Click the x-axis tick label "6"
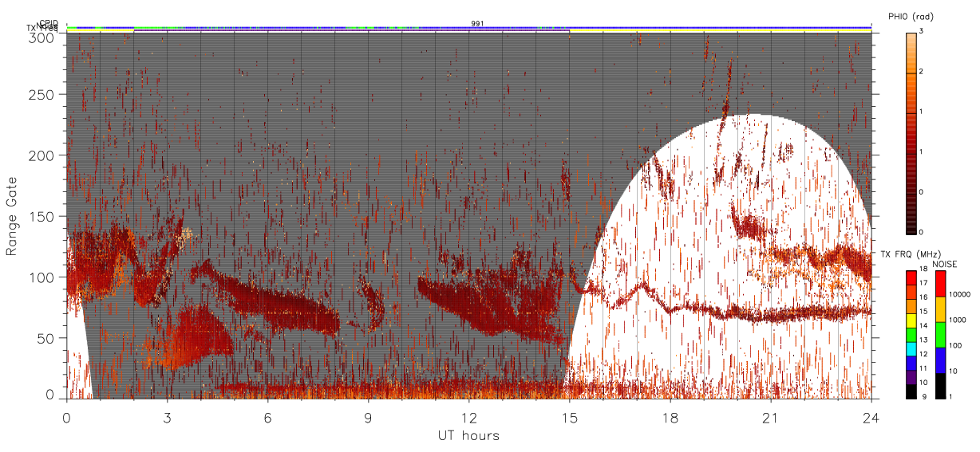980x452 pixels. tap(267, 417)
